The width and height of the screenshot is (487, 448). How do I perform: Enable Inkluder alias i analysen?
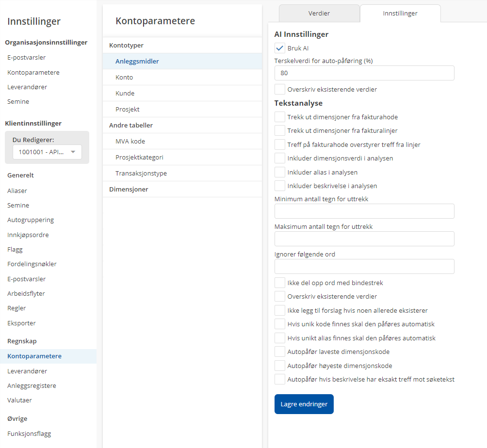(279, 172)
